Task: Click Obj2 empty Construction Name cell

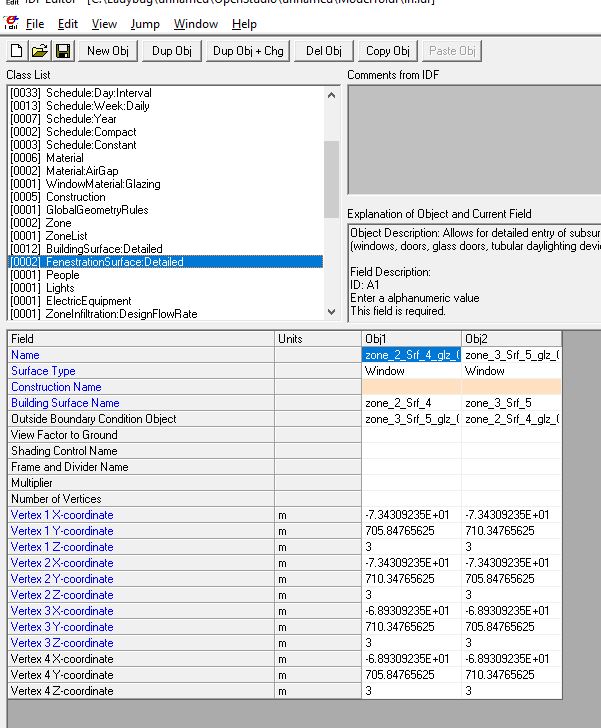Action: [511, 387]
